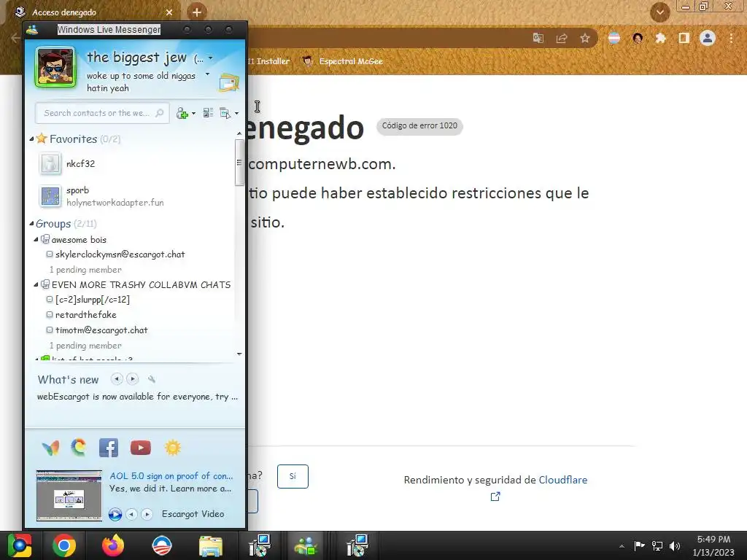747x560 pixels.
Task: Click the magnifier search icon in Messenger
Action: 160,113
